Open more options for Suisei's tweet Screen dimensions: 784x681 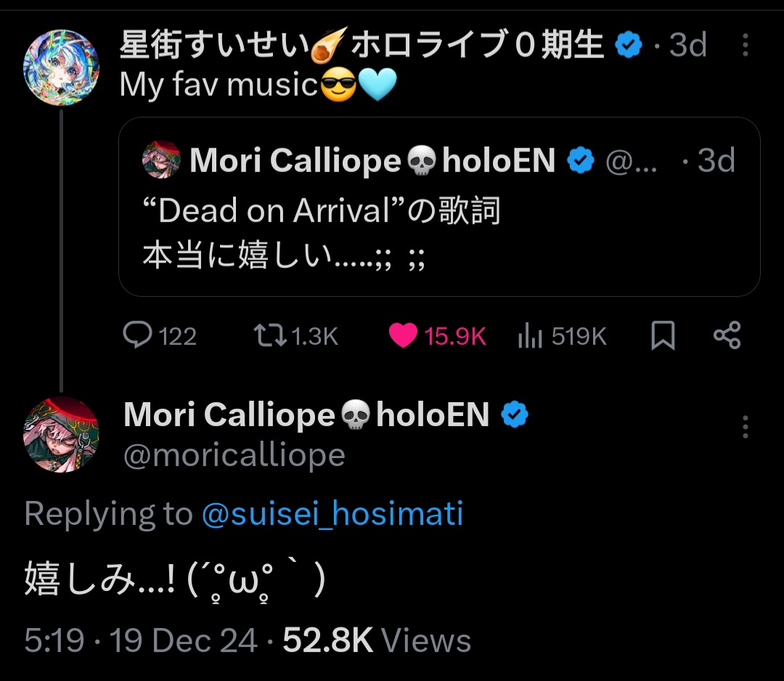click(x=745, y=46)
